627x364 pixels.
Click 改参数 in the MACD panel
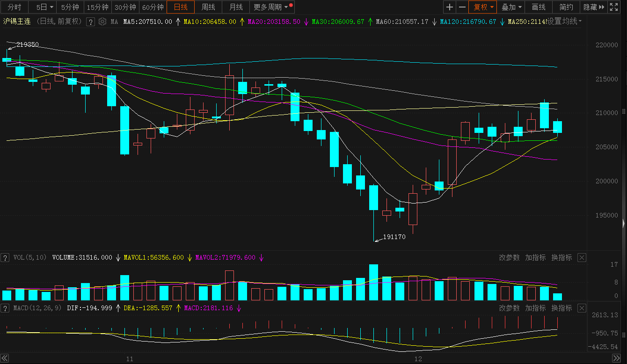coord(509,308)
